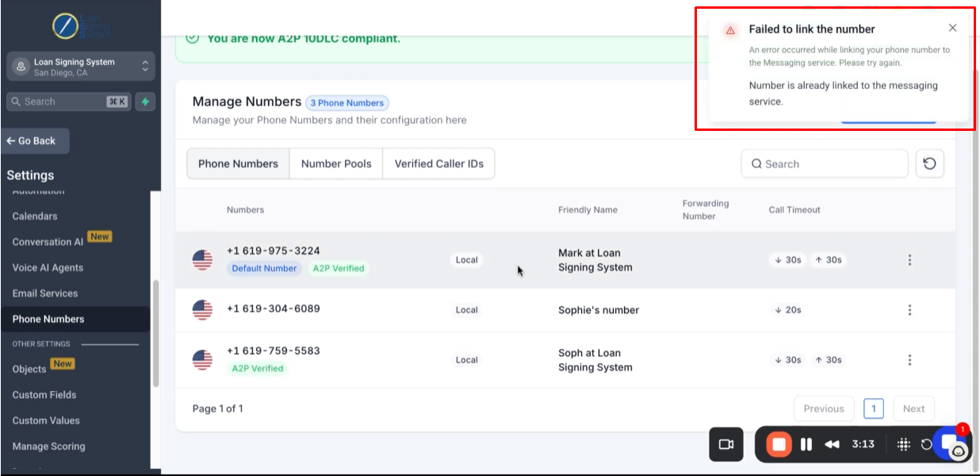Image resolution: width=980 pixels, height=476 pixels.
Task: Click the Previous page button
Action: pyautogui.click(x=824, y=409)
